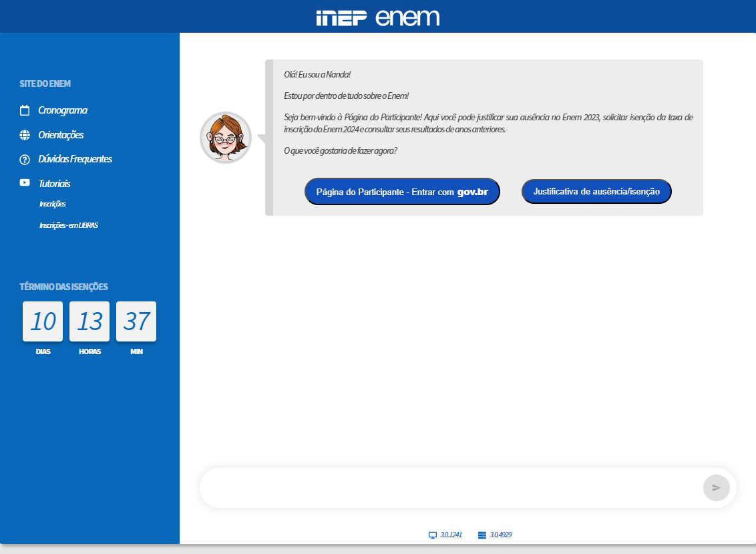Click the video play icon beside Tutoriais
The height and width of the screenshot is (554, 756).
[x=25, y=182]
